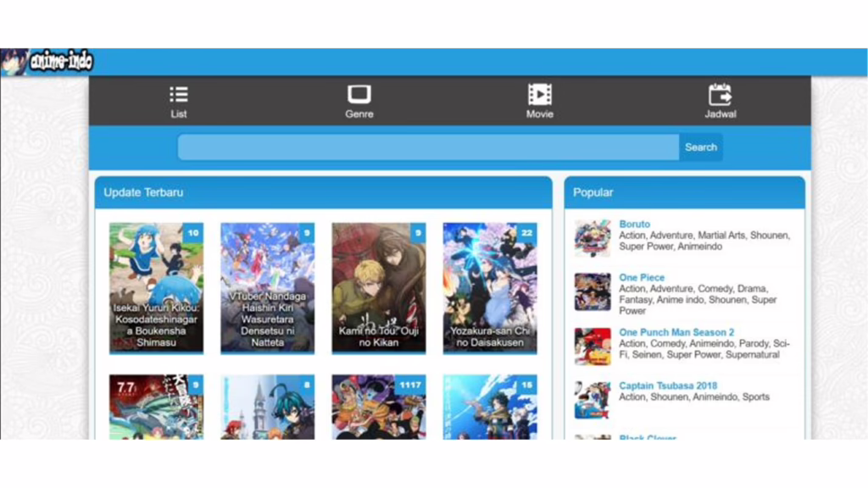Viewport: 868px width, 488px height.
Task: Click the Search button
Action: tap(701, 147)
